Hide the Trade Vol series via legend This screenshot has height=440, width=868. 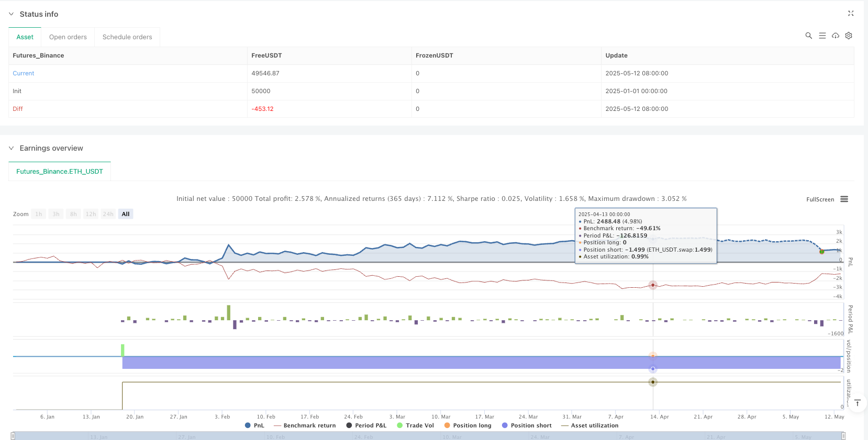[415, 425]
